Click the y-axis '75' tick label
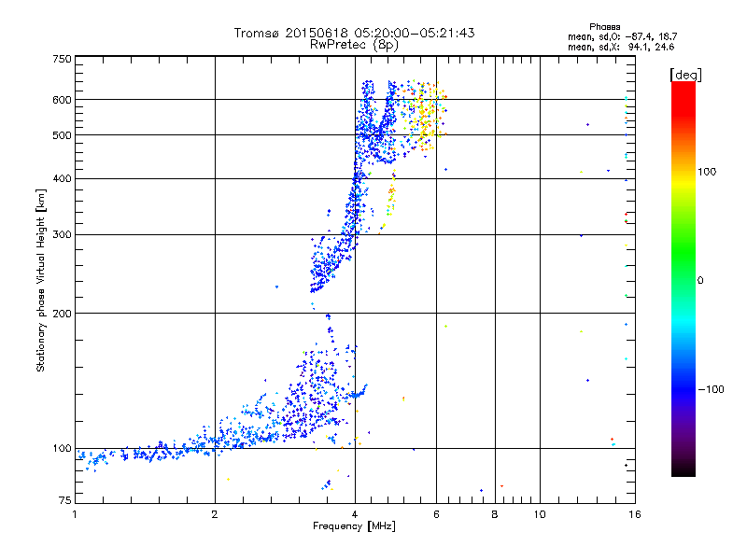This screenshot has height=560, width=747. pos(65,500)
